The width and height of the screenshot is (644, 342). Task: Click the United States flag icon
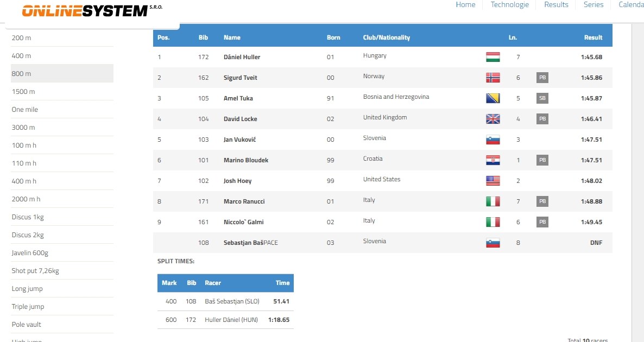[x=493, y=181]
